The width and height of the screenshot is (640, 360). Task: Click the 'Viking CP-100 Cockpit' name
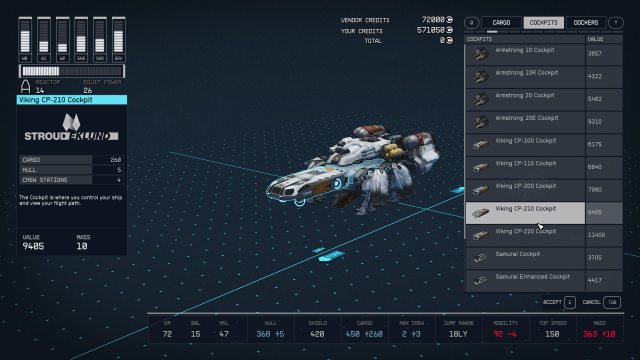click(526, 141)
